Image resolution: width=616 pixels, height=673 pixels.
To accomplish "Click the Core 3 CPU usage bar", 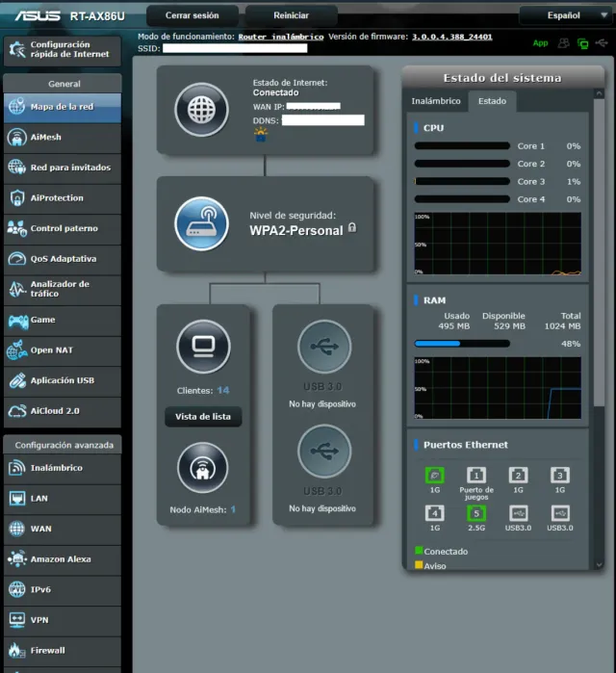I will 462,182.
